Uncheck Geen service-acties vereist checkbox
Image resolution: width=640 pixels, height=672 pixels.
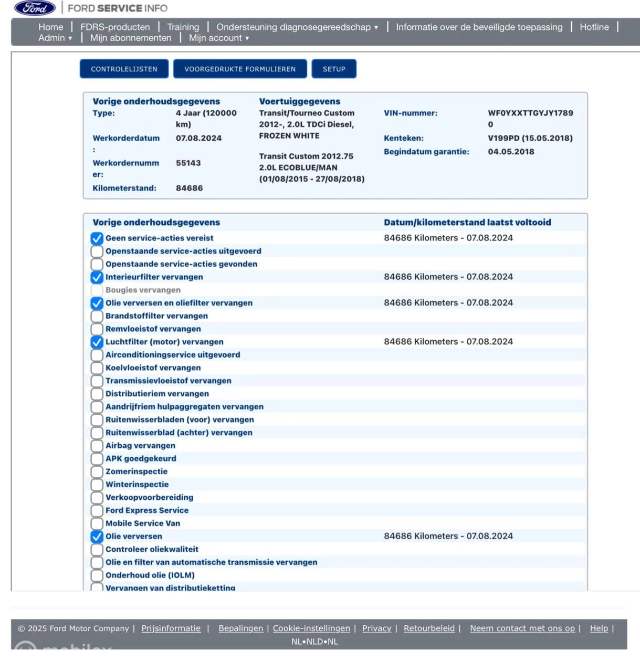coord(97,238)
